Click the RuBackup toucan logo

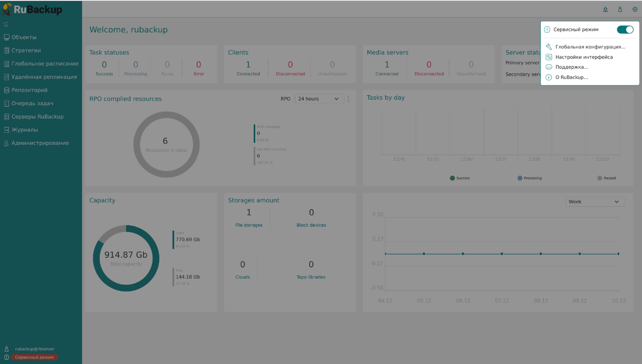tap(7, 9)
